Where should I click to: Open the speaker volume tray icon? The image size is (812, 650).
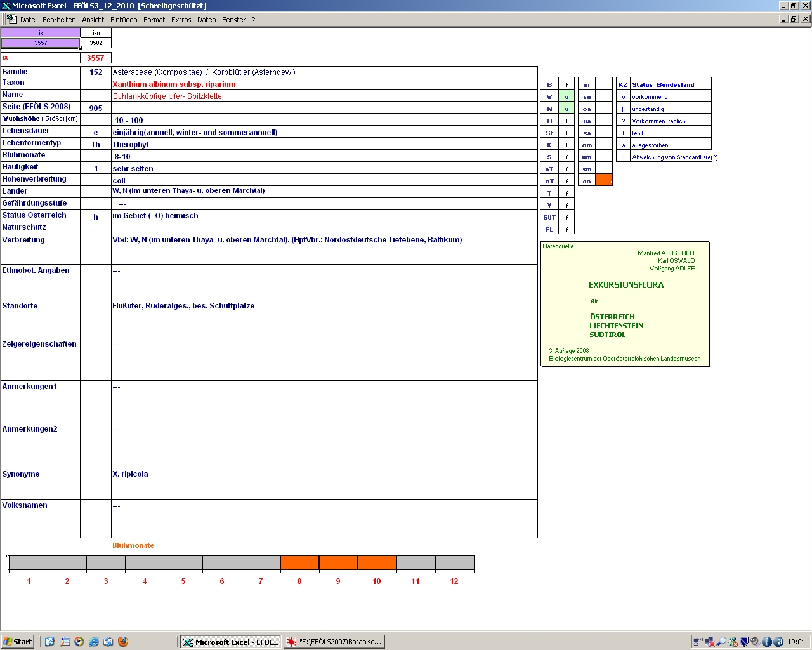(x=756, y=642)
